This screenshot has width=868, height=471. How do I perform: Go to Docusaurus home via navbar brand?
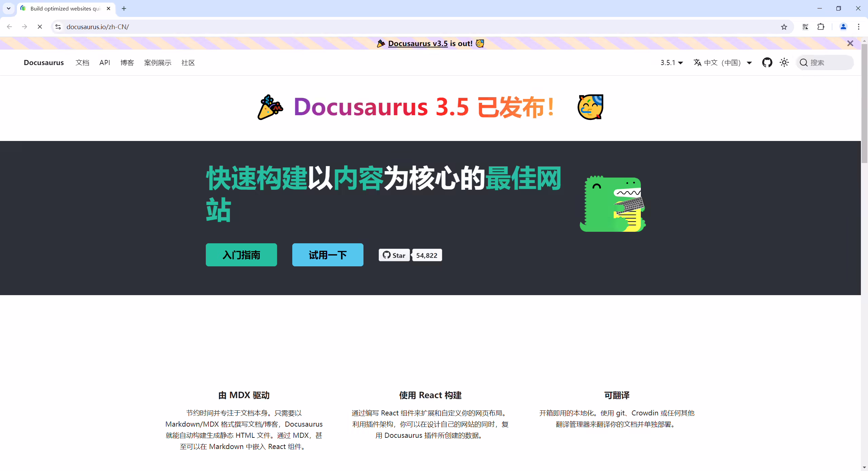click(44, 63)
